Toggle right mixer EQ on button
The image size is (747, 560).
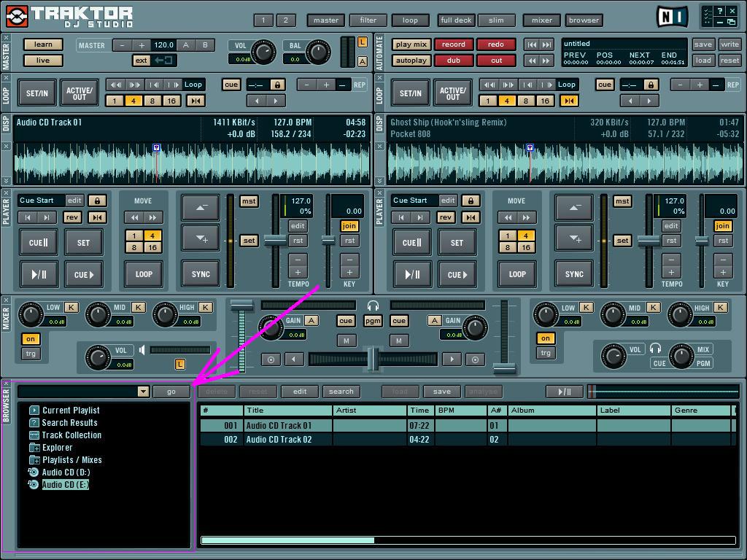tap(546, 338)
